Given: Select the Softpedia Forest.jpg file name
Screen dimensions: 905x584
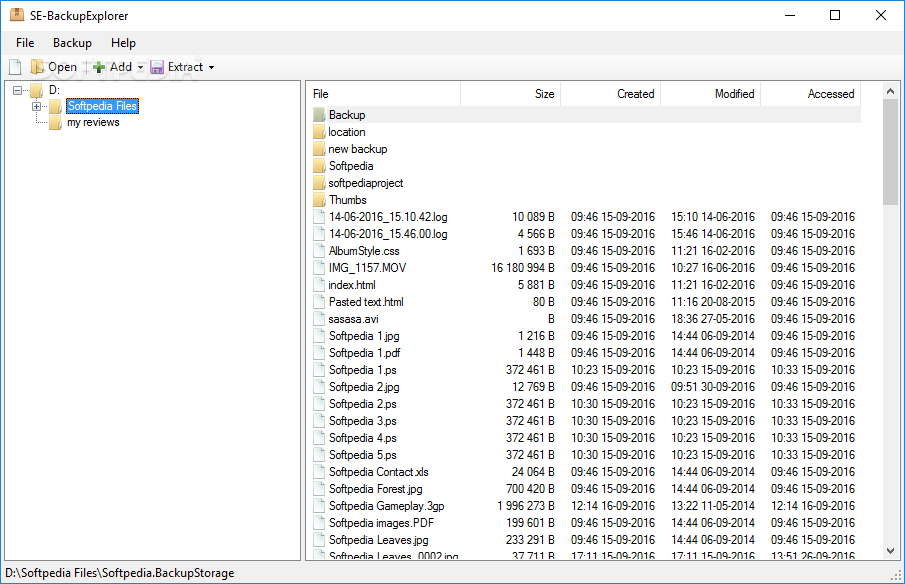Looking at the screenshot, I should [x=376, y=489].
